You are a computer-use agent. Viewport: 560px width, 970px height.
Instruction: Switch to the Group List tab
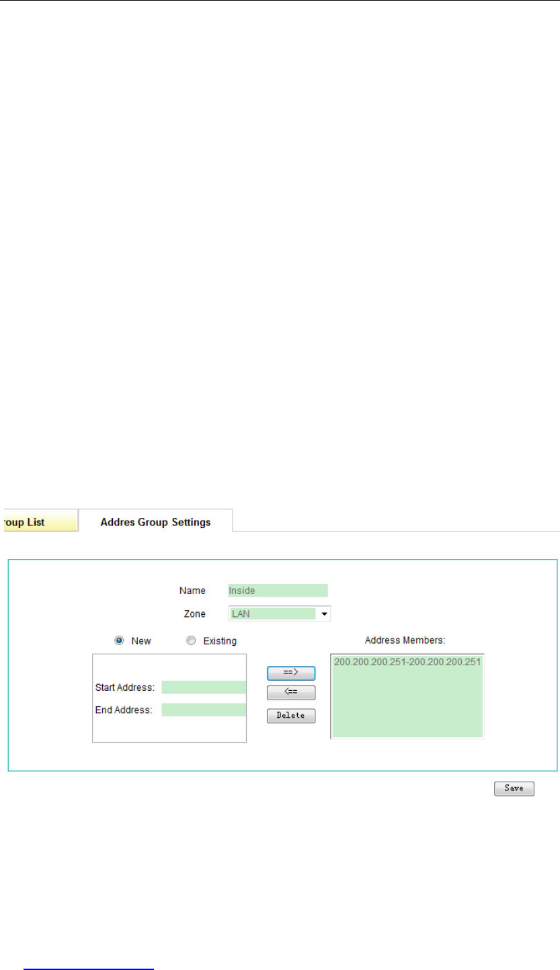pos(41,521)
